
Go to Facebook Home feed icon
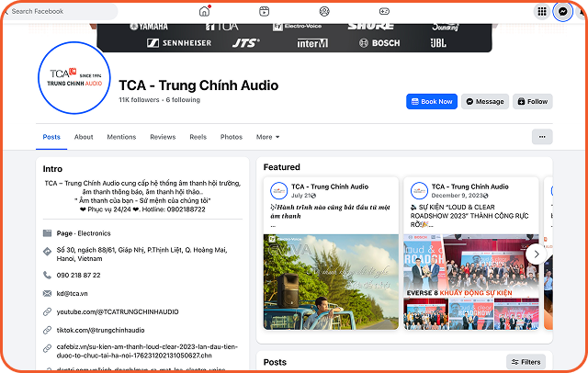[204, 11]
